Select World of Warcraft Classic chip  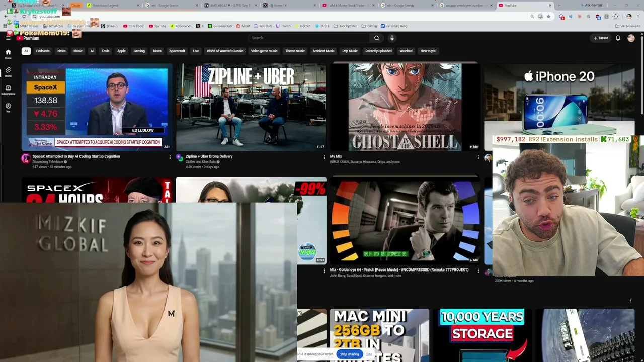tap(225, 51)
